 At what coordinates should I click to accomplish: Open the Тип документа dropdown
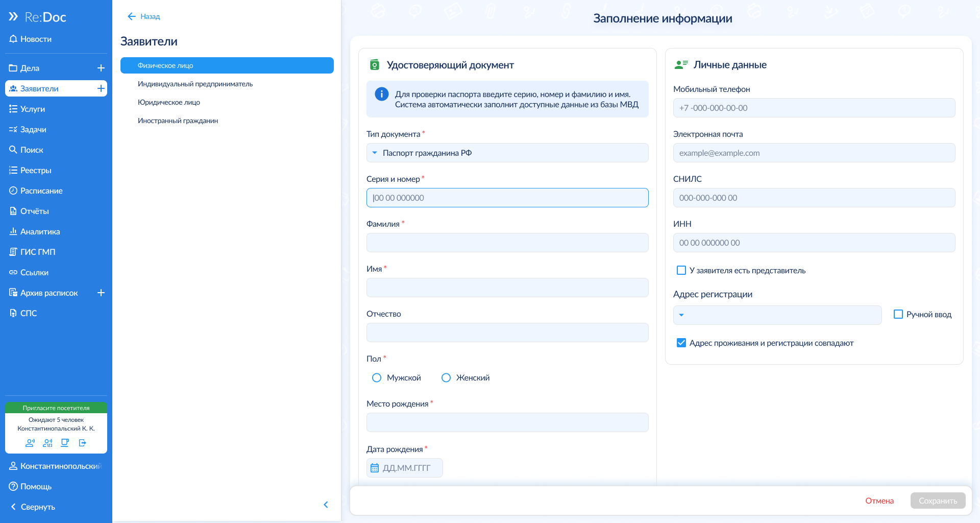507,153
